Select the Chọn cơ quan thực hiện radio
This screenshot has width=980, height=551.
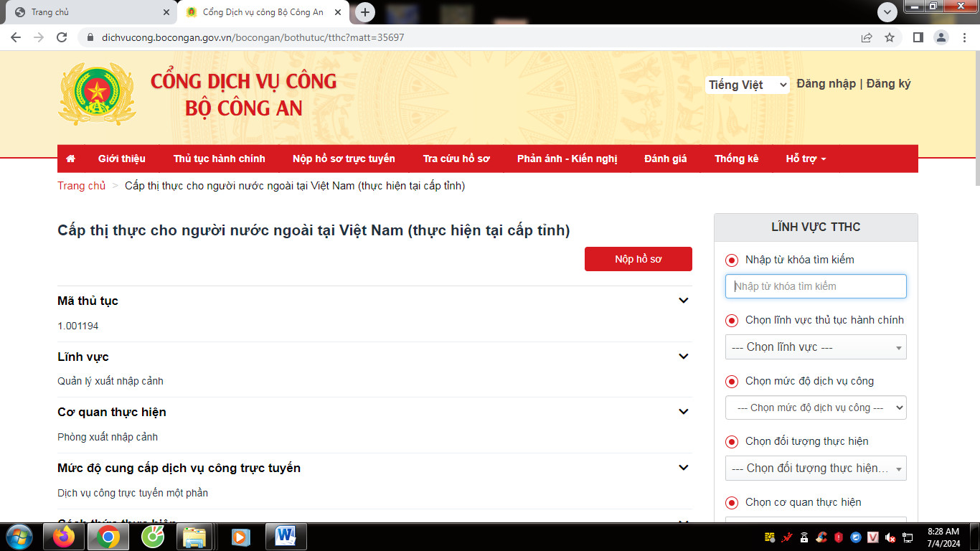pos(732,503)
